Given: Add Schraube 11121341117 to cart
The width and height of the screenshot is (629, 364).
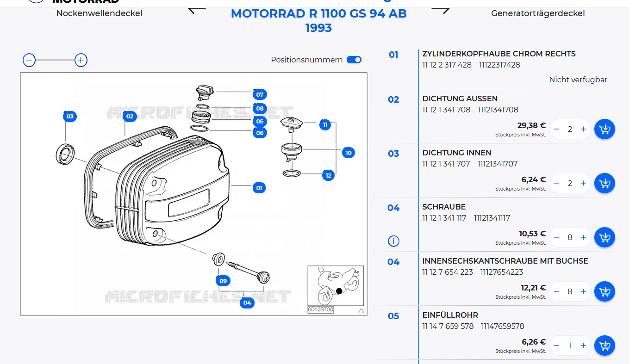Looking at the screenshot, I should pyautogui.click(x=604, y=237).
